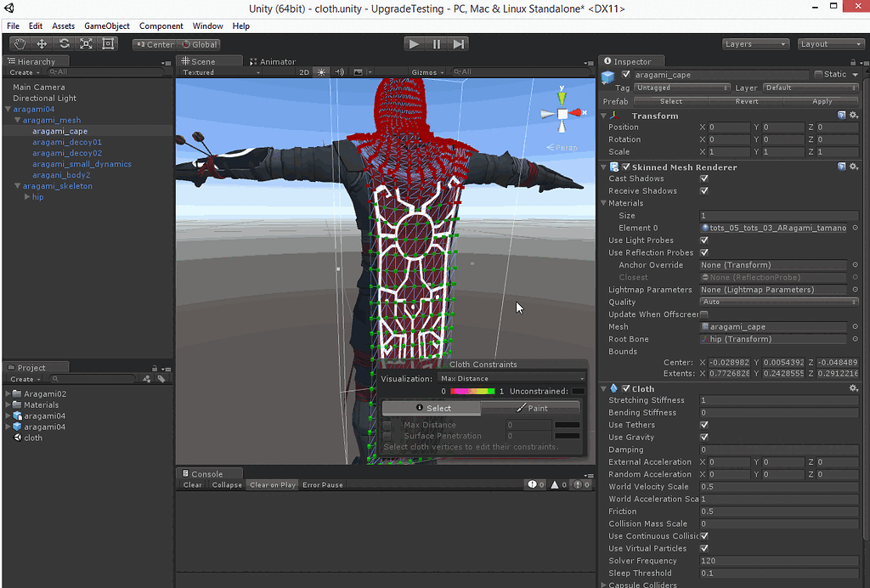Open the Cloth component gear menu
The height and width of the screenshot is (588, 870).
tap(854, 388)
